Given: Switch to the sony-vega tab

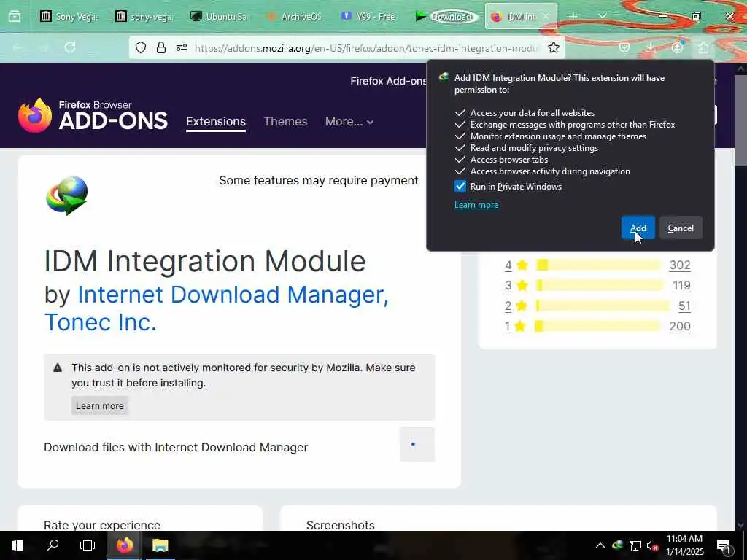Looking at the screenshot, I should tap(145, 16).
